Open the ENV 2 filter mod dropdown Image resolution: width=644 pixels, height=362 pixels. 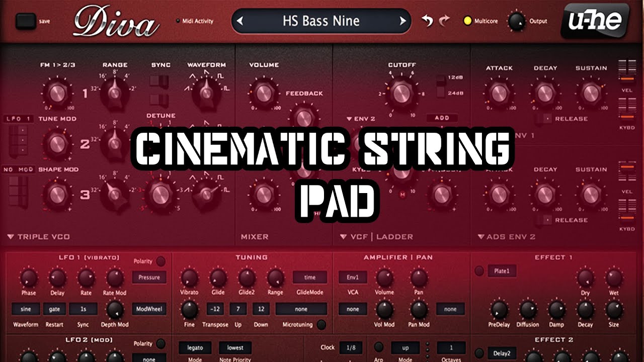[361, 119]
